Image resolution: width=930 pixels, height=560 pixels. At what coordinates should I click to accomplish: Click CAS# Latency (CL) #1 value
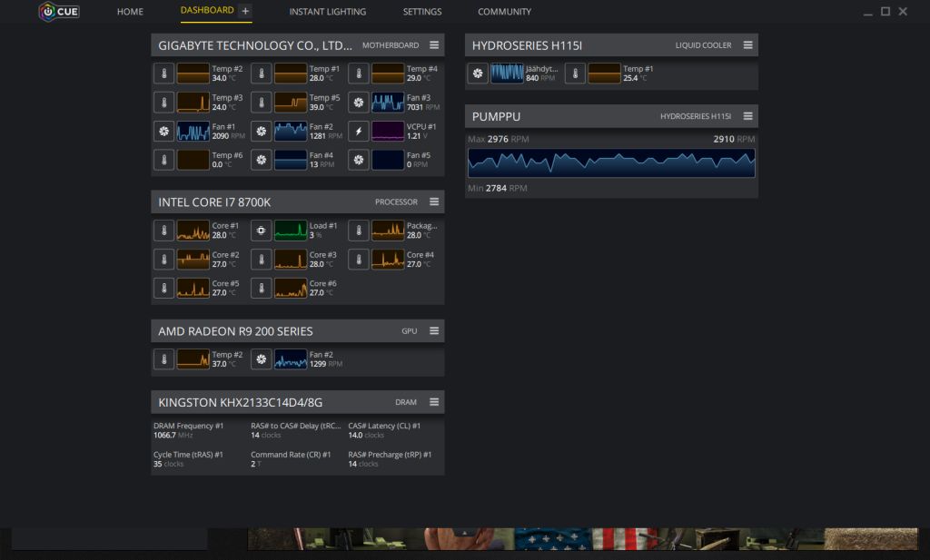[366, 435]
